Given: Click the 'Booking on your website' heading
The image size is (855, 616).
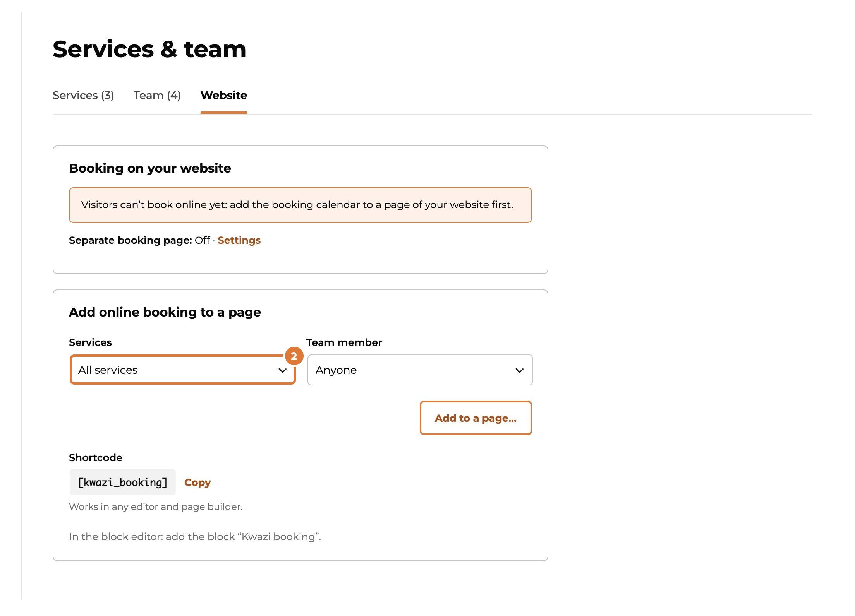Looking at the screenshot, I should click(150, 168).
